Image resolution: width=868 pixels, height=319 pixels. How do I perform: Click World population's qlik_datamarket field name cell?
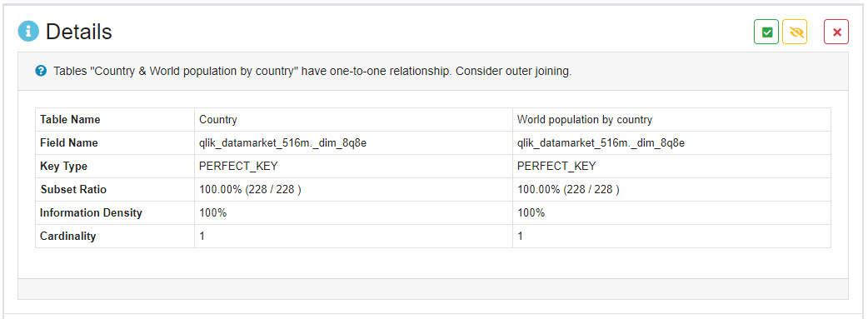click(x=671, y=143)
